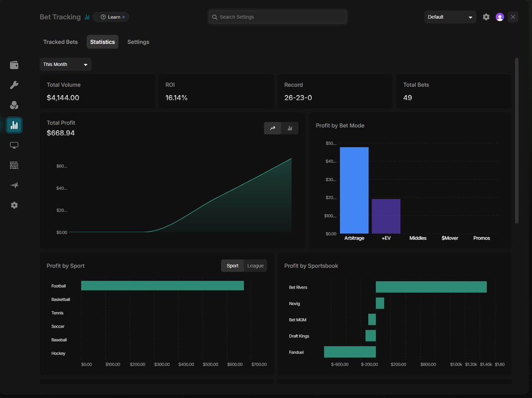Click the vertical scrollbar on the right
This screenshot has height=398, width=532.
click(516, 140)
